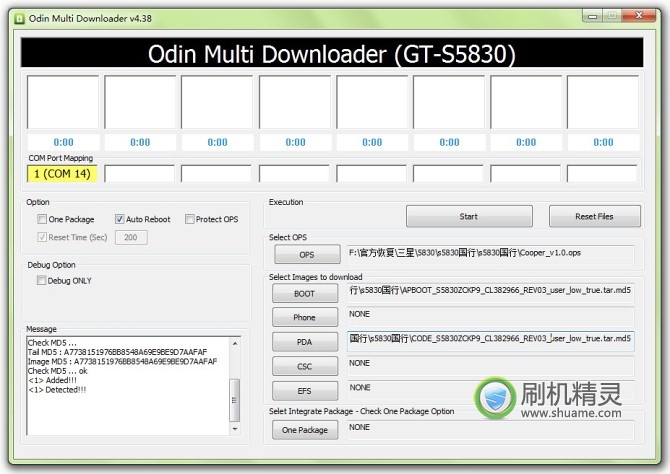Click the first progress box above COM 14

tap(63, 102)
